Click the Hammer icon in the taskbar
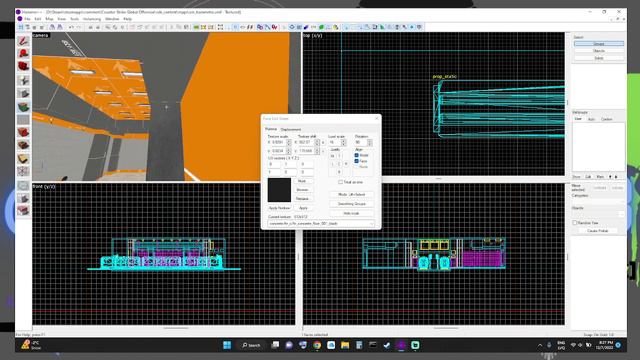Image resolution: width=640 pixels, height=360 pixels. click(x=401, y=345)
